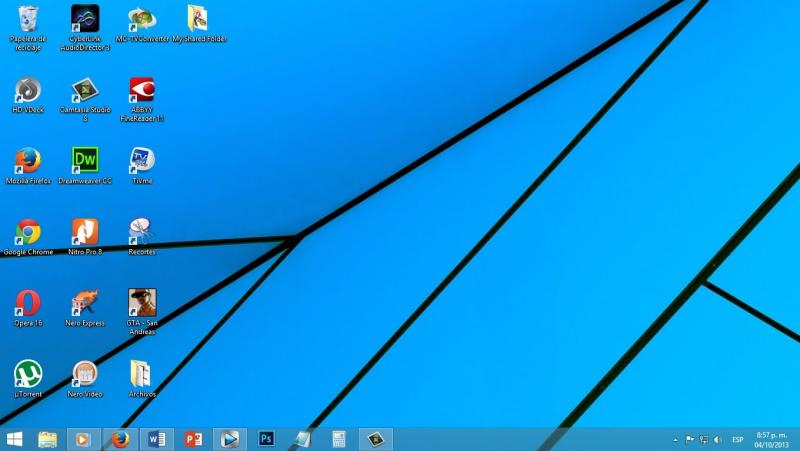This screenshot has height=451, width=800.
Task: Switch to Word in the taskbar
Action: click(x=157, y=439)
